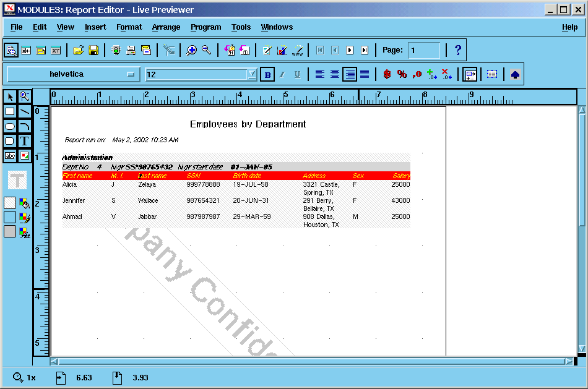The width and height of the screenshot is (588, 389).
Task: Click the blue up-arrow toolbar icon
Action: click(x=515, y=75)
